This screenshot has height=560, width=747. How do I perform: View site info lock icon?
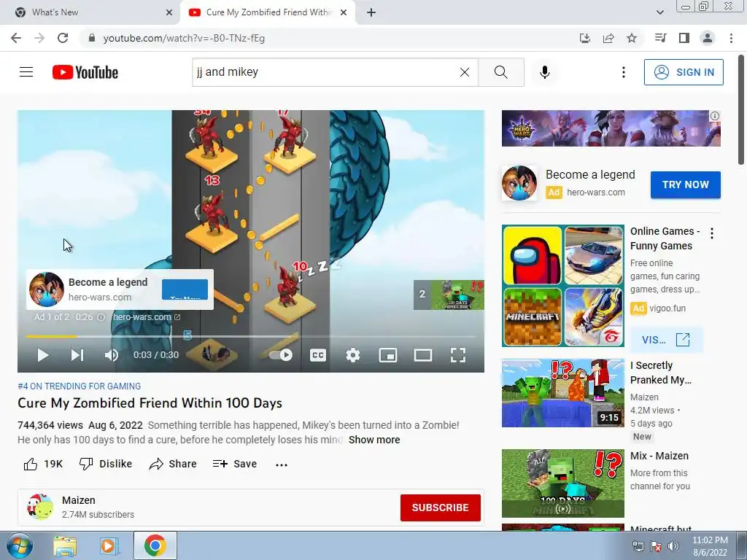[92, 38]
